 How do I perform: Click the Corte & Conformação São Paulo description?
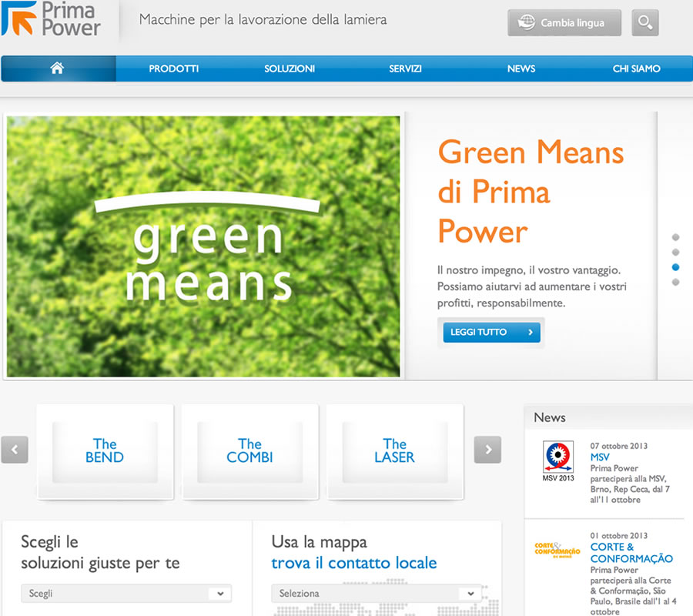tap(634, 591)
